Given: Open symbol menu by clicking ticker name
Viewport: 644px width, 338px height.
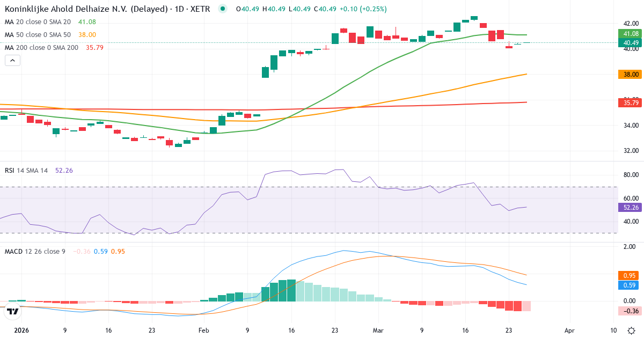Looking at the screenshot, I should [x=64, y=9].
